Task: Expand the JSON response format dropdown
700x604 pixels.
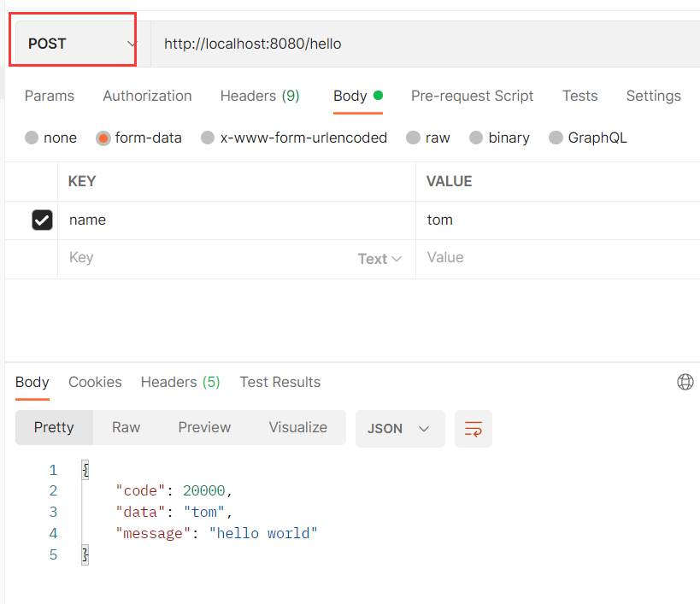Action: [399, 429]
